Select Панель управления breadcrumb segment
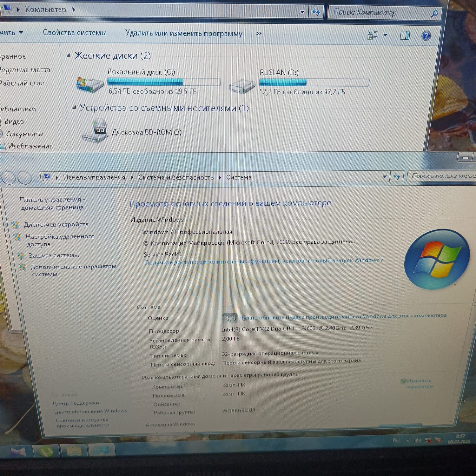 [94, 177]
